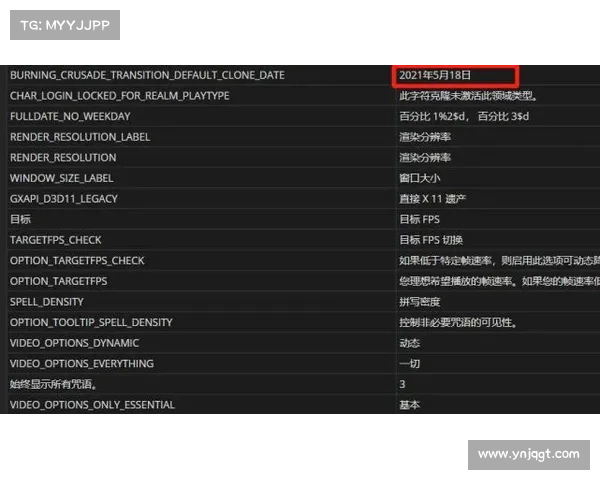Open the www.ynjqgt.com watermark link
This screenshot has width=600, height=480.
[528, 454]
